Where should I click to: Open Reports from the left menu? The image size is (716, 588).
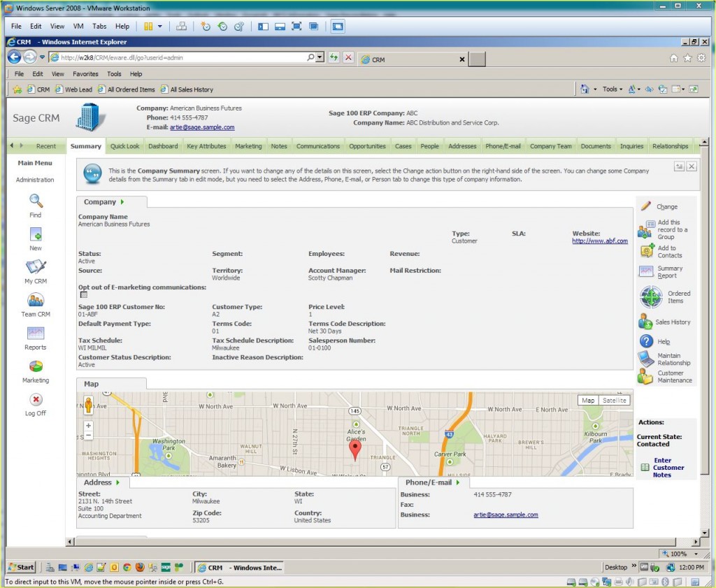pos(36,334)
